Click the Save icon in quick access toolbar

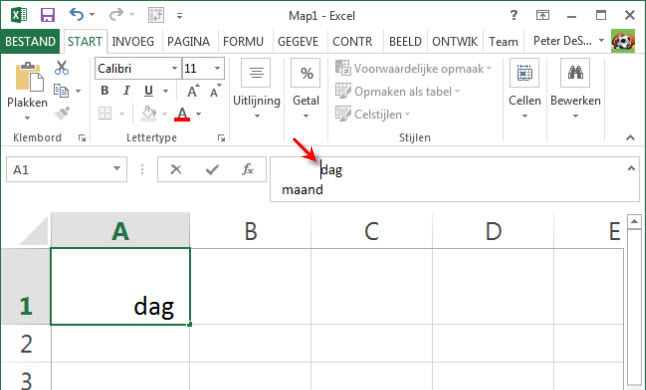[48, 15]
